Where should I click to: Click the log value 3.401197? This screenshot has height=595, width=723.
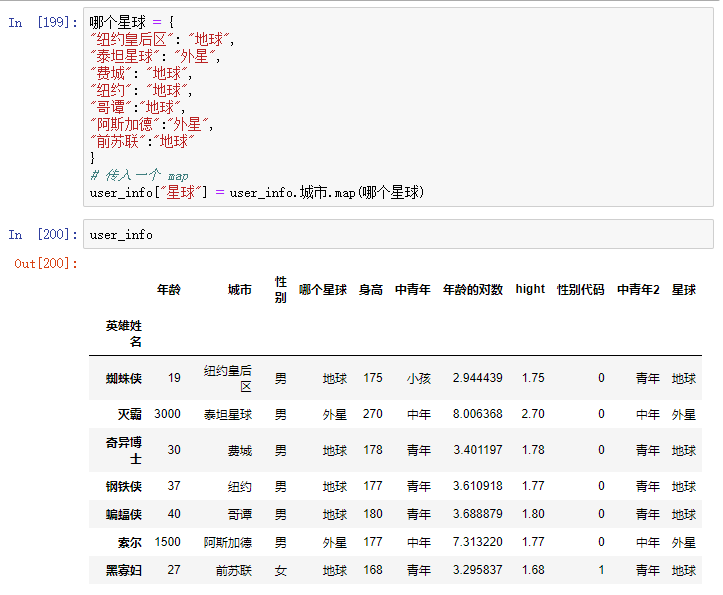point(477,450)
